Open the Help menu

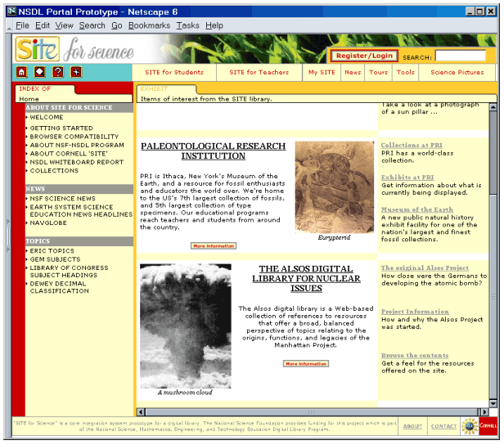point(214,25)
